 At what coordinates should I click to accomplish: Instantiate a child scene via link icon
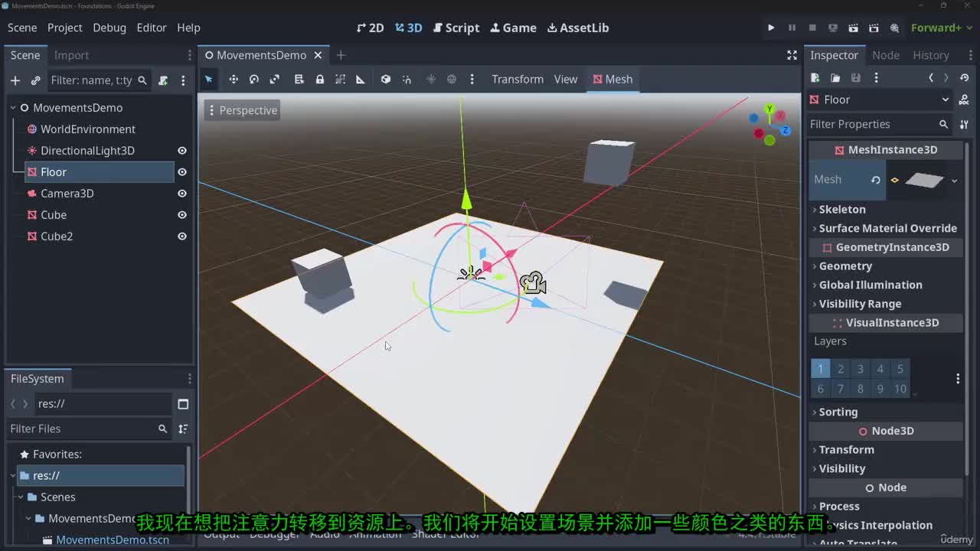click(35, 80)
